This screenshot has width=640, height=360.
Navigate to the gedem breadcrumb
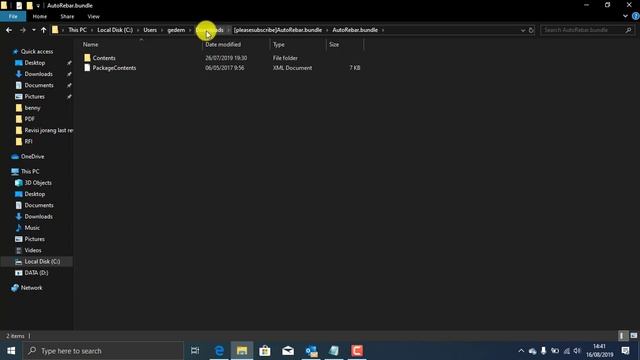point(176,30)
